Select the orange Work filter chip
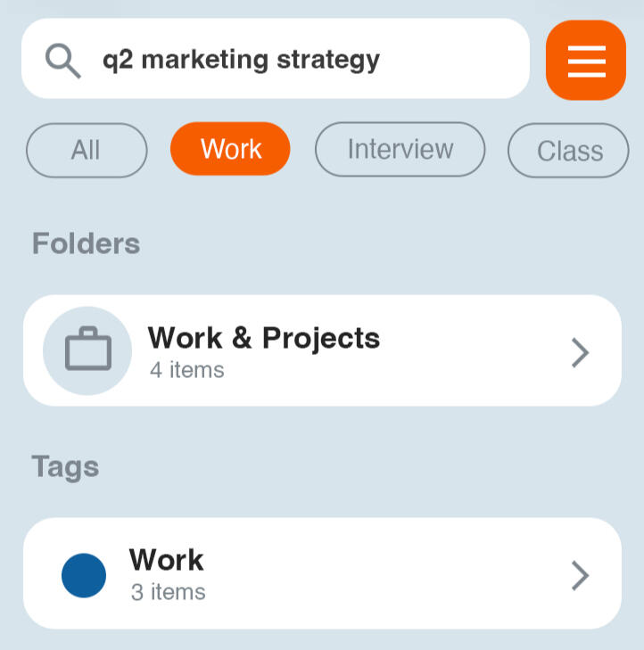Image resolution: width=644 pixels, height=650 pixels. 230,150
